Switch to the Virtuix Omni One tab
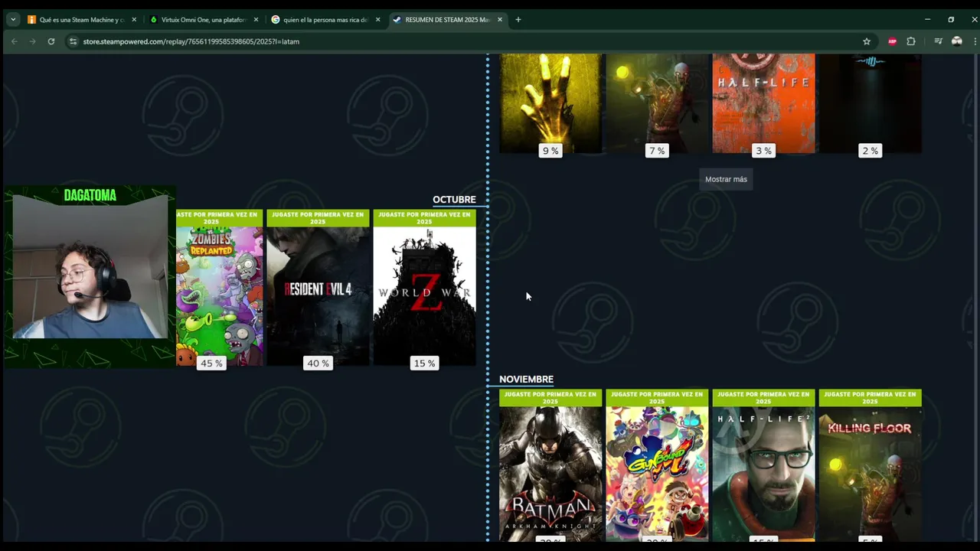980x551 pixels. click(x=204, y=19)
